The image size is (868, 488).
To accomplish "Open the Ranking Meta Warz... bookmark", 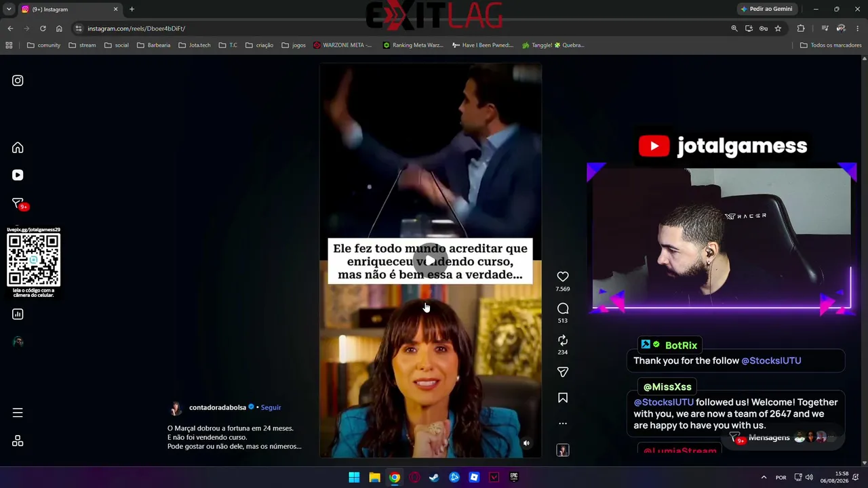I will 413,45.
